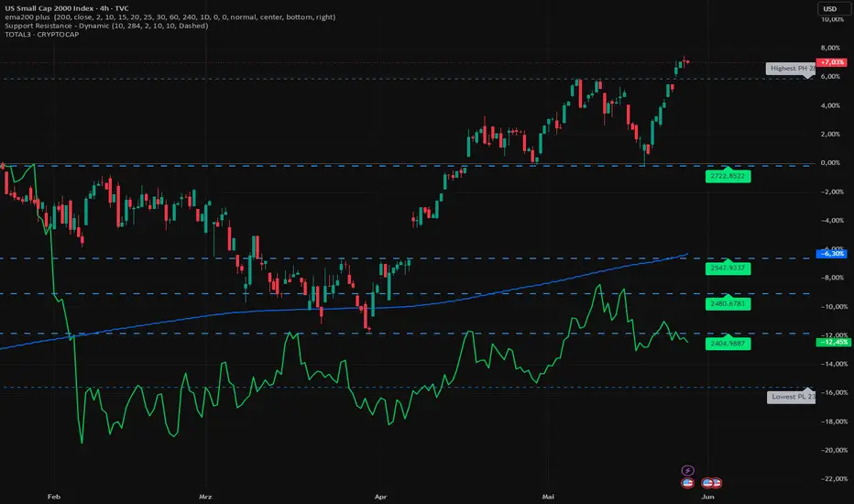Screen dimensions: 854x504
Task: Click -22,00% on the price scale
Action: click(x=833, y=479)
